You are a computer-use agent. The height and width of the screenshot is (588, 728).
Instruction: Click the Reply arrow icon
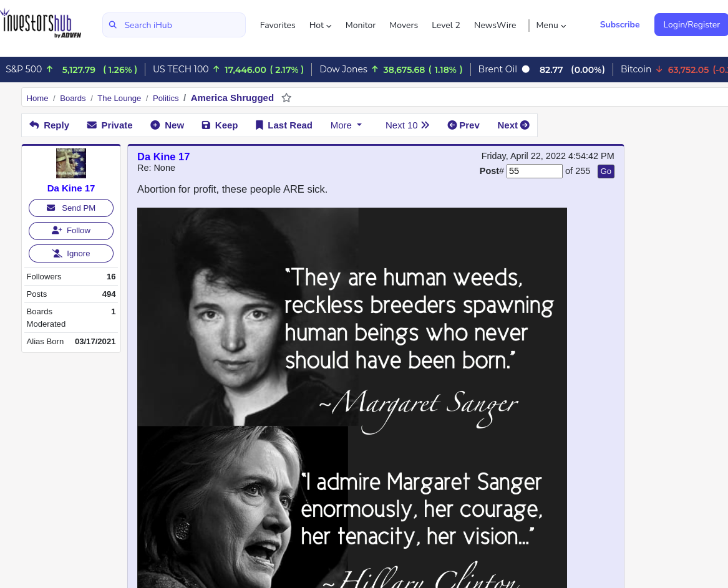pyautogui.click(x=34, y=125)
